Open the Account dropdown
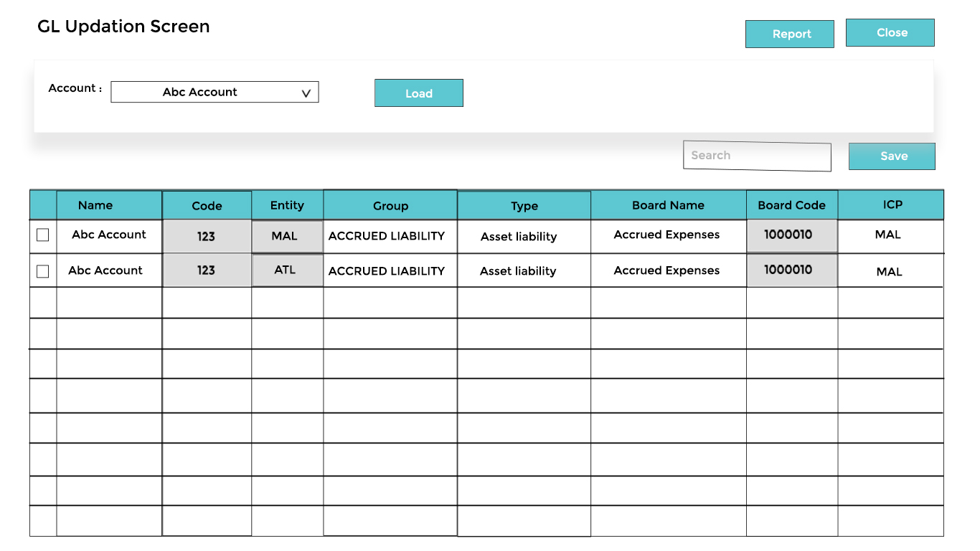Screen dimensions: 980x551 click(x=214, y=92)
